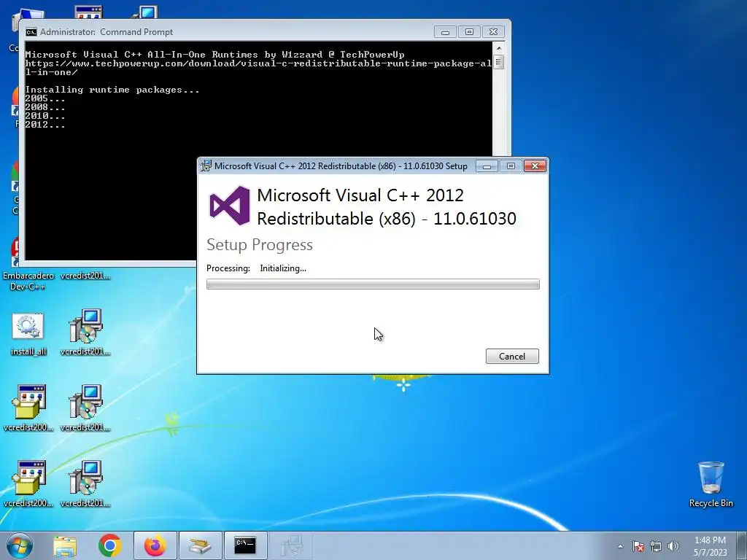Click the '2005...' line in Command Prompt
The image size is (747, 560).
45,98
